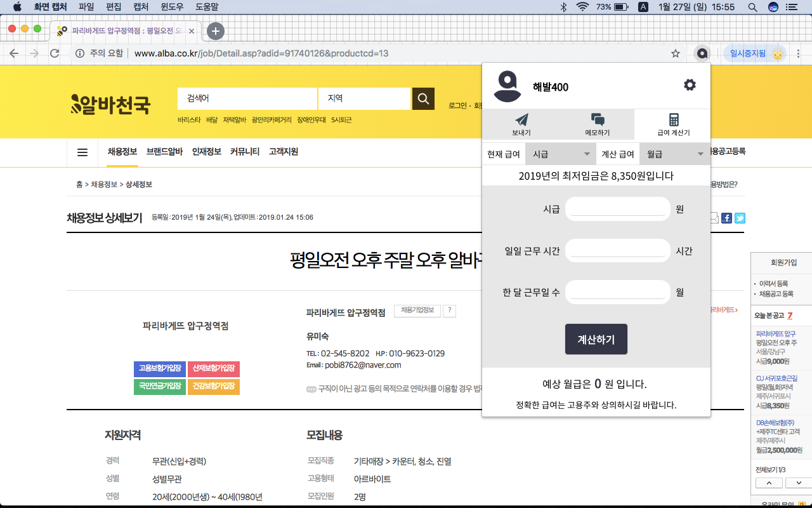Click the question mark help button
This screenshot has height=508, width=812.
coord(449,311)
